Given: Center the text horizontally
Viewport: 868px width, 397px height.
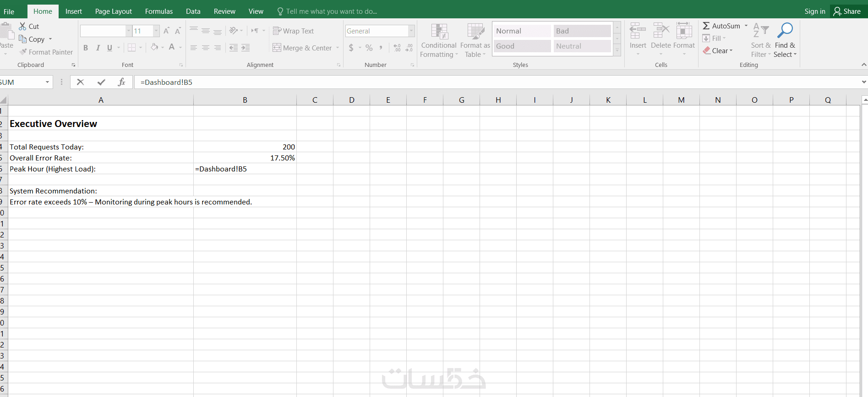Looking at the screenshot, I should point(206,48).
